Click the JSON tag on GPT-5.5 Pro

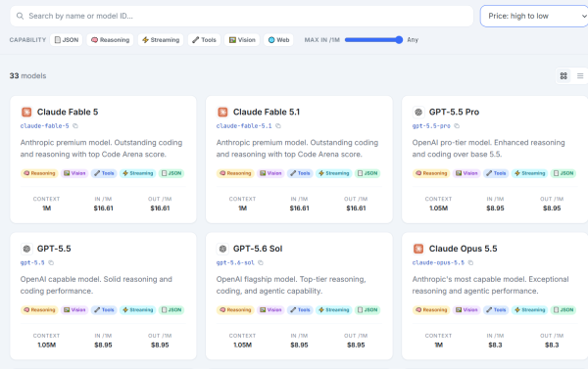point(563,173)
